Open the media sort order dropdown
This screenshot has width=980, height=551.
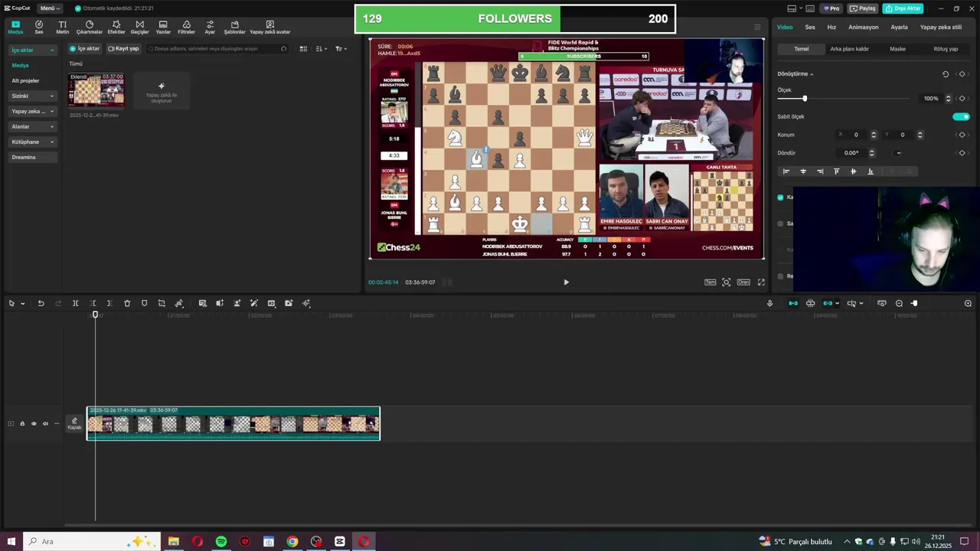(x=321, y=49)
